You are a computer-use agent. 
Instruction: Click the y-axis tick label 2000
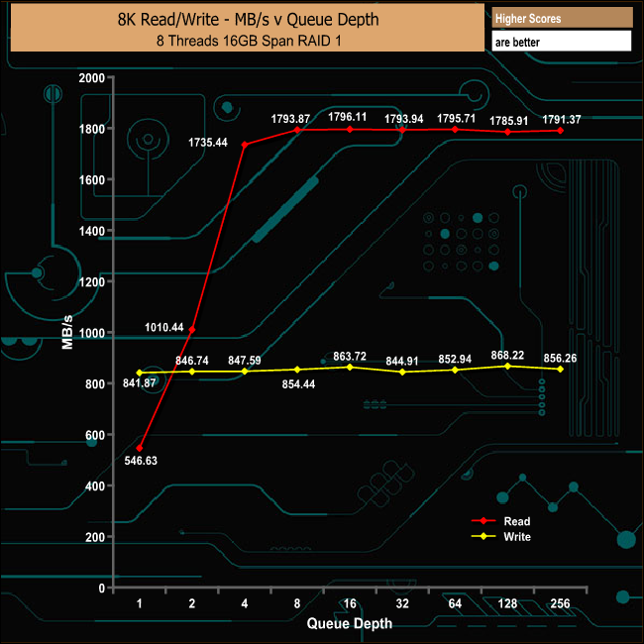click(x=92, y=78)
